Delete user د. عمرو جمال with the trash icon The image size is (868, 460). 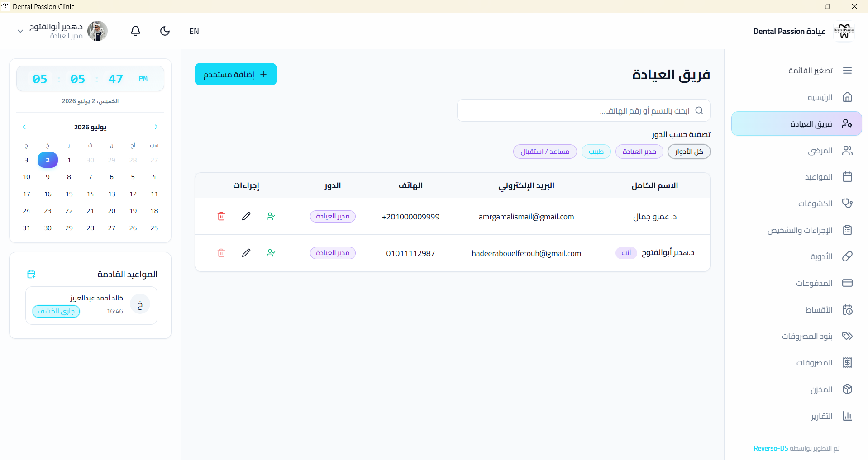click(221, 216)
